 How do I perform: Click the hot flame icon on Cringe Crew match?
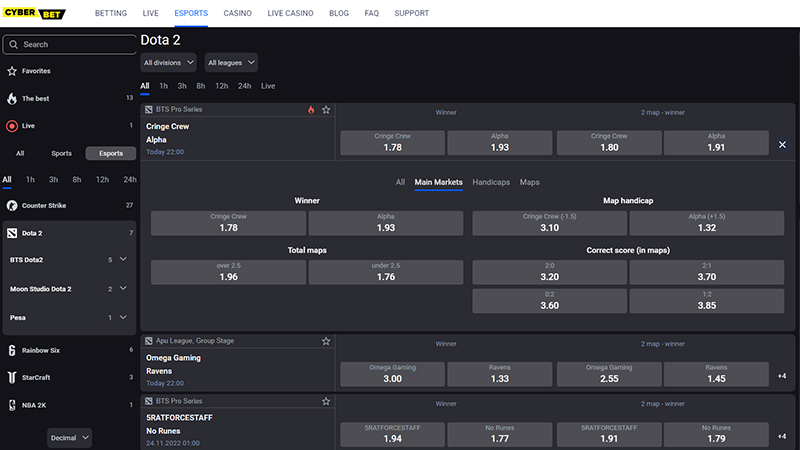311,110
